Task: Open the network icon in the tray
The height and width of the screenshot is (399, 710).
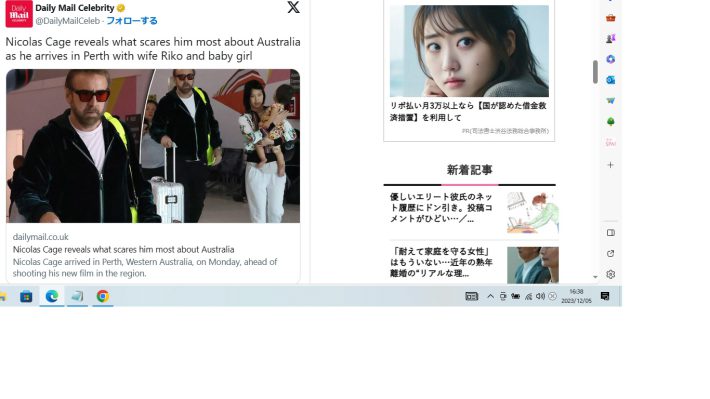Action: 528,297
